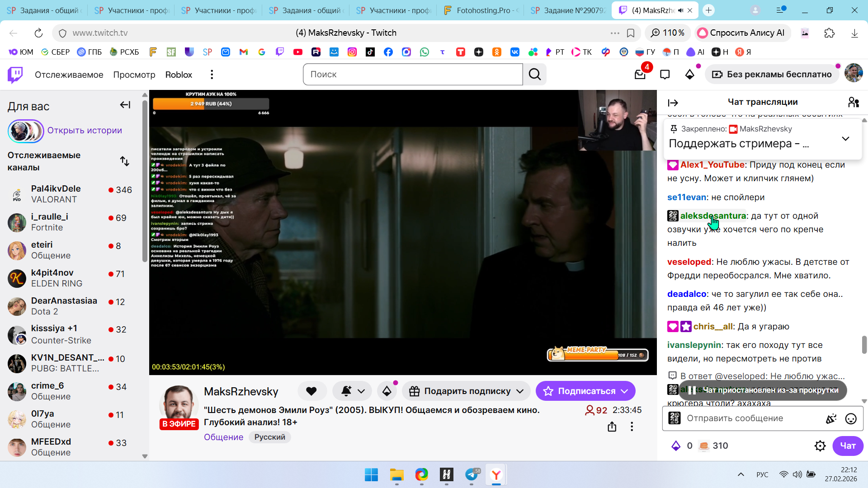Toggle stream notifications bell
This screenshot has height=488, width=868.
[346, 391]
